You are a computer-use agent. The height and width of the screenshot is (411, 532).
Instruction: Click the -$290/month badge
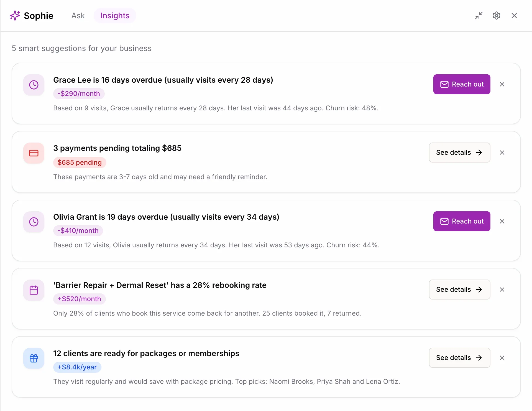tap(79, 94)
